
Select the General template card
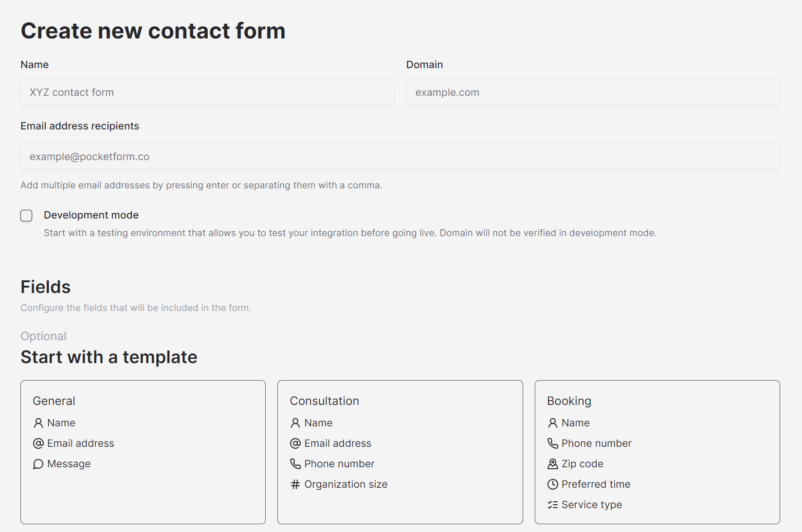pyautogui.click(x=143, y=452)
